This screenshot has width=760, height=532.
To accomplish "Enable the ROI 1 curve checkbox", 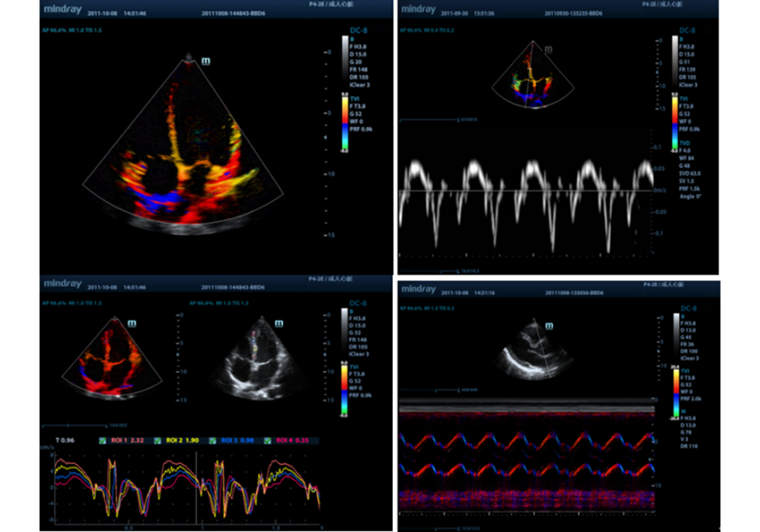I will 102,441.
